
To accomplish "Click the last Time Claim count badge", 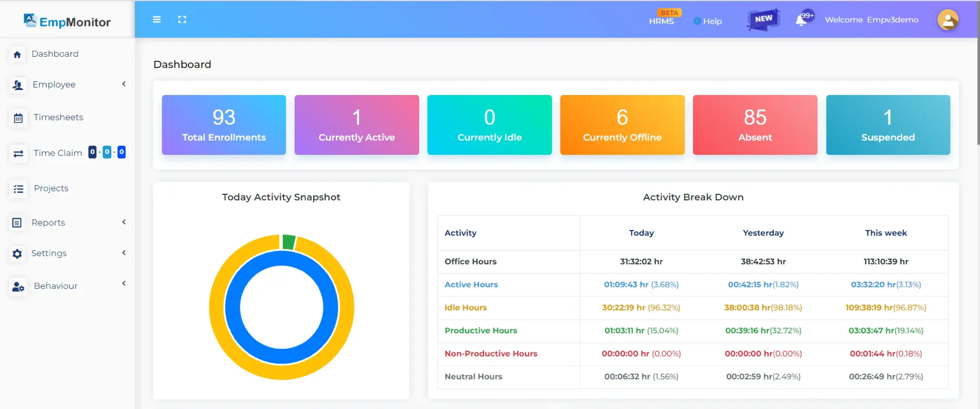I will point(121,152).
